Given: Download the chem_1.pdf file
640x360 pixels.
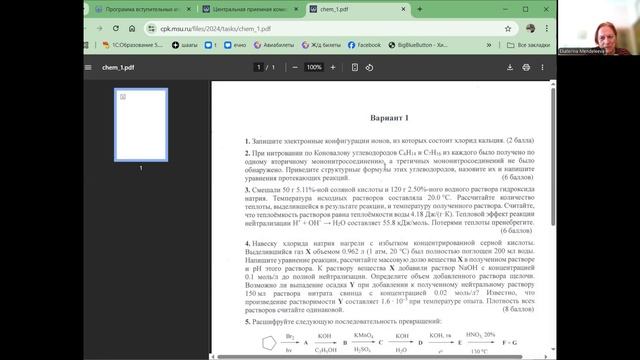Looking at the screenshot, I should point(510,67).
